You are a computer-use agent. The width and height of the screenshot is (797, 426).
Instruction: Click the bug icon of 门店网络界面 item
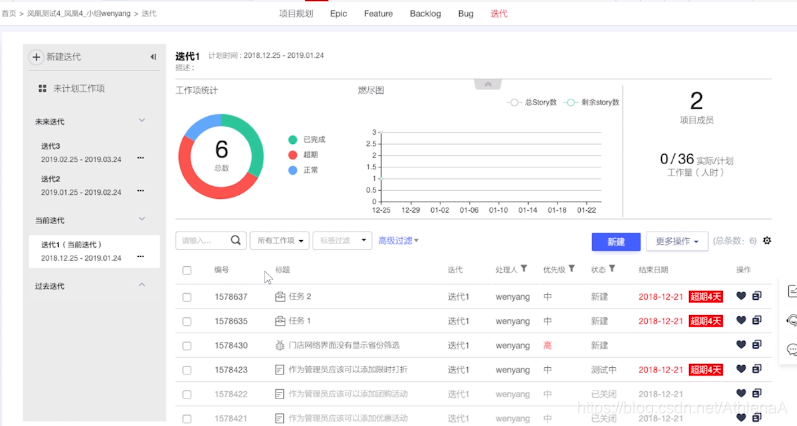[280, 345]
